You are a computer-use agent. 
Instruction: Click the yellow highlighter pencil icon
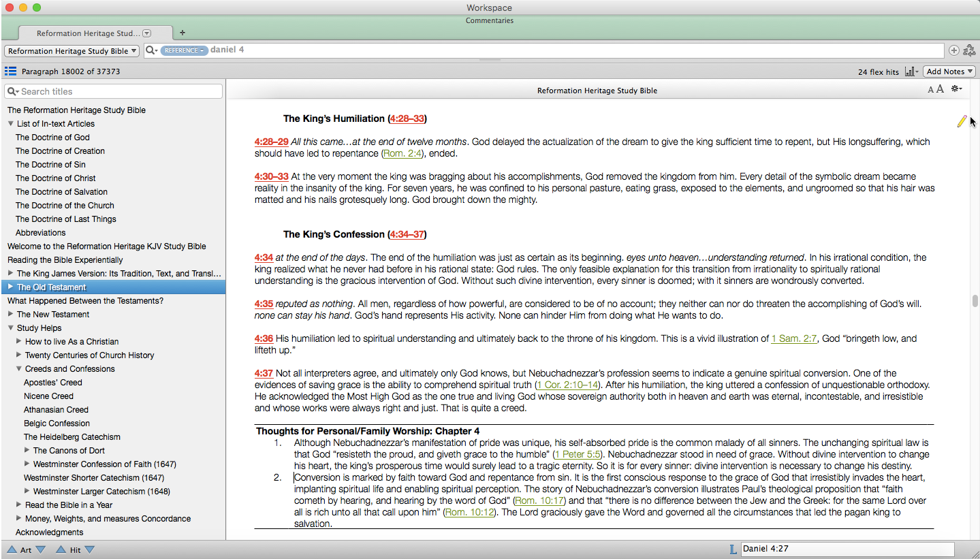[962, 121]
